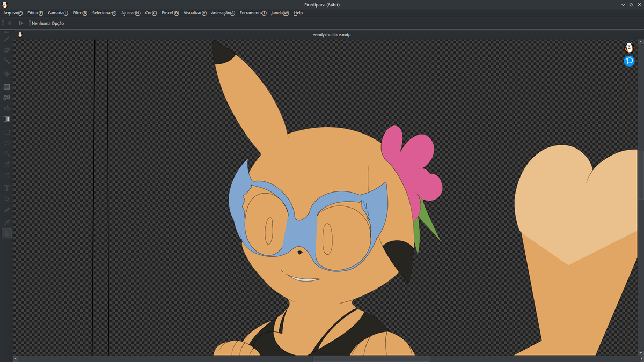The height and width of the screenshot is (362, 644).
Task: Click the horizontal scrollbar left arrow
Action: click(x=16, y=358)
